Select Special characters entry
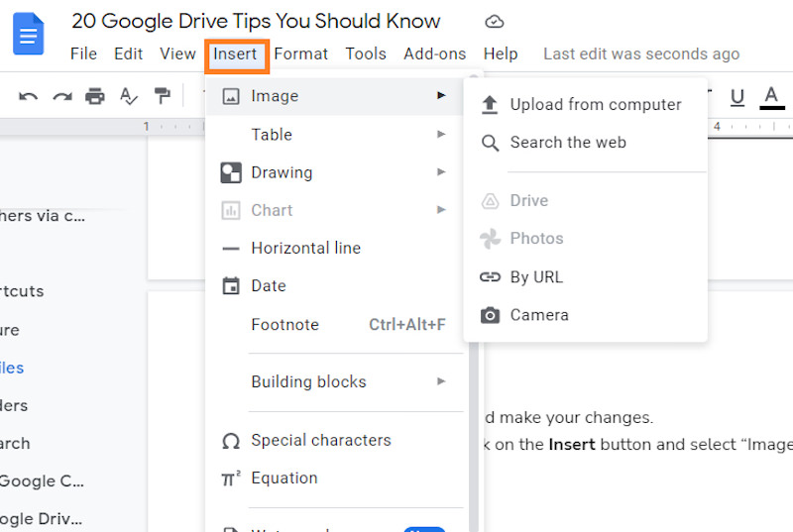This screenshot has height=532, width=793. point(335,441)
